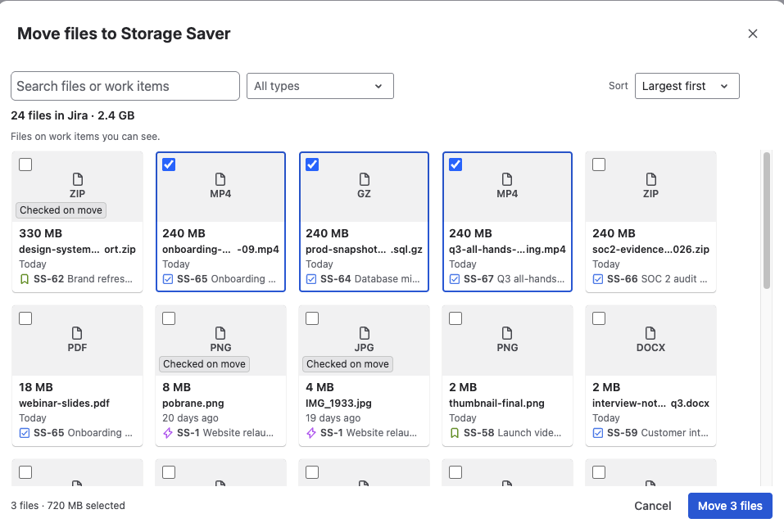Check the IMG_1933.jpg checkbox

[312, 318]
